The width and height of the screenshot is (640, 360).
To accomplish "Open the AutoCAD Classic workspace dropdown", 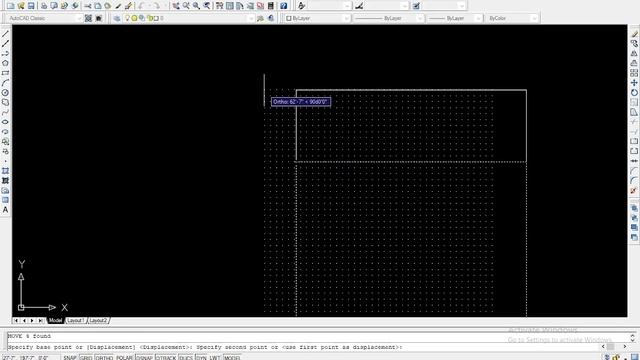I will (x=45, y=18).
